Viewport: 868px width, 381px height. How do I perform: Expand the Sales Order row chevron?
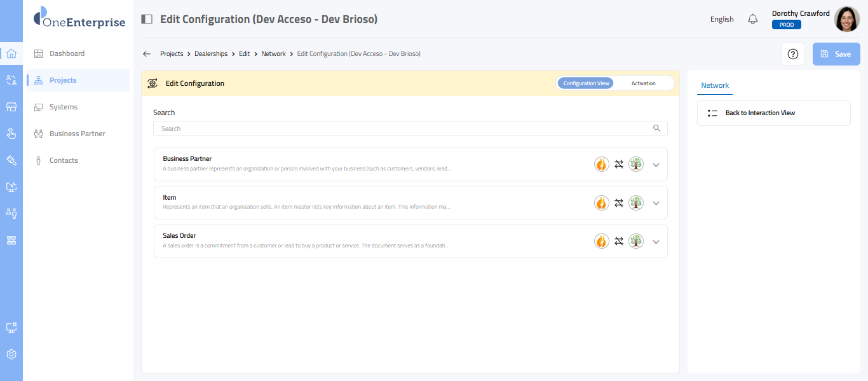(x=656, y=242)
